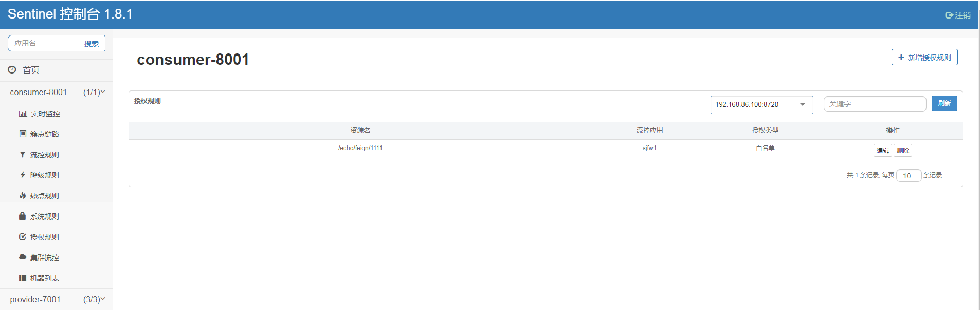Click 删除 for /echo/feign/1111 rule

(903, 150)
